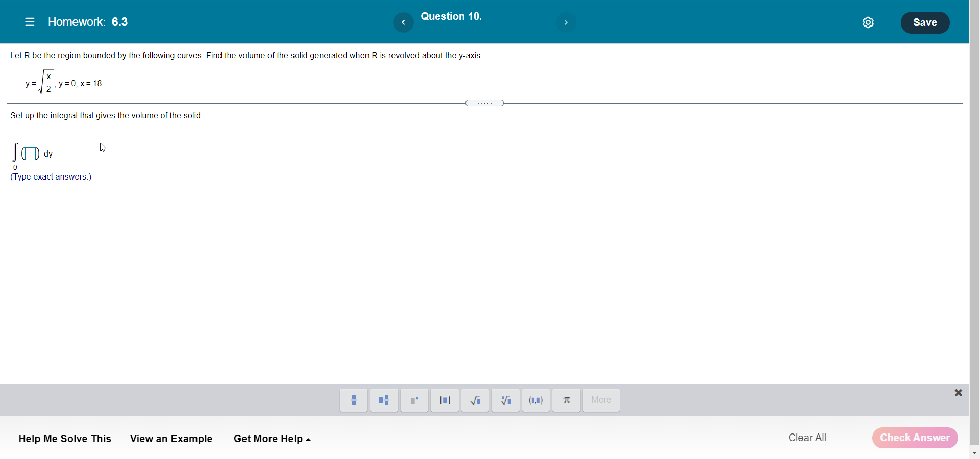Go to the previous question arrow
980x459 pixels.
click(x=403, y=22)
